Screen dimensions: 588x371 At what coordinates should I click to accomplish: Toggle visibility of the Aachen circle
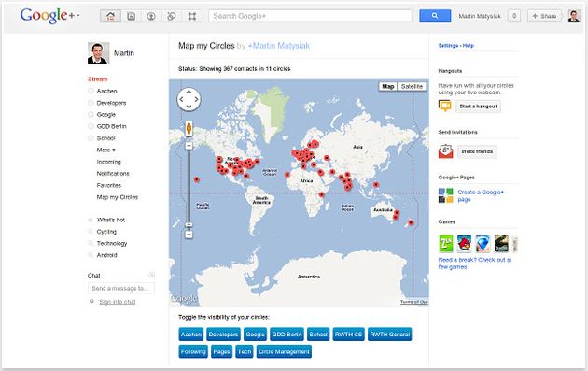(191, 335)
